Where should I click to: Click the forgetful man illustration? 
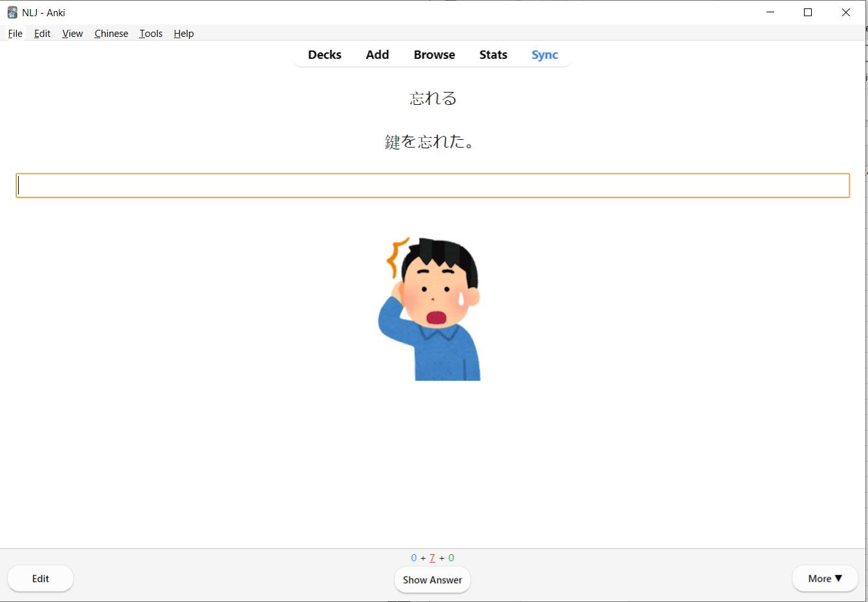click(429, 309)
